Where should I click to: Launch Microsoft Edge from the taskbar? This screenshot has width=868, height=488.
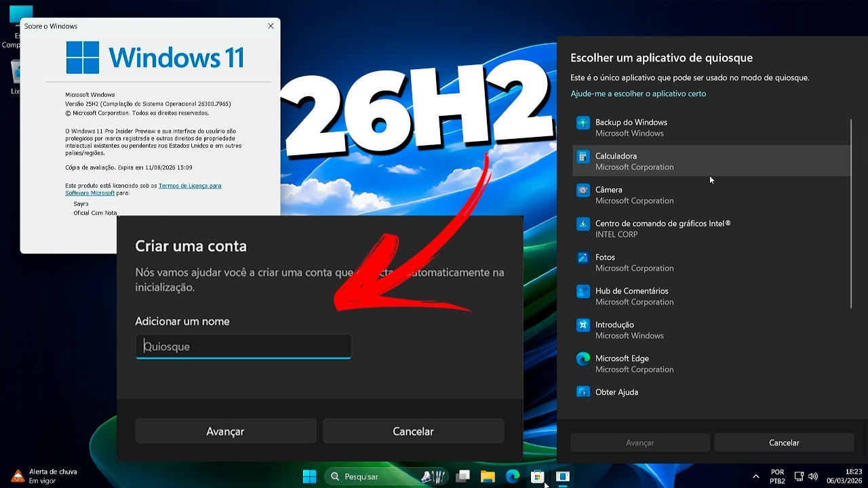[x=513, y=476]
